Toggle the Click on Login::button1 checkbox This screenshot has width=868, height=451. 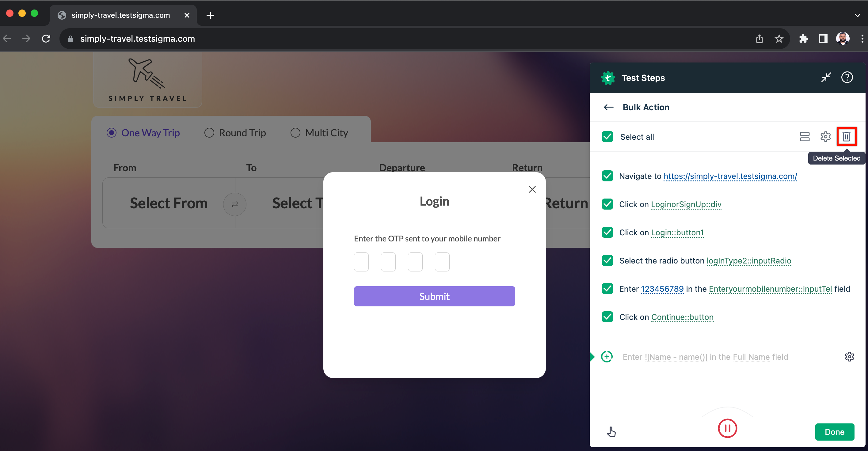[x=607, y=232]
